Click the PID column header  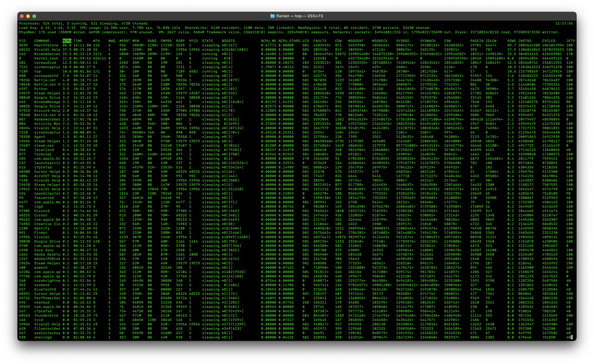tap(22, 41)
